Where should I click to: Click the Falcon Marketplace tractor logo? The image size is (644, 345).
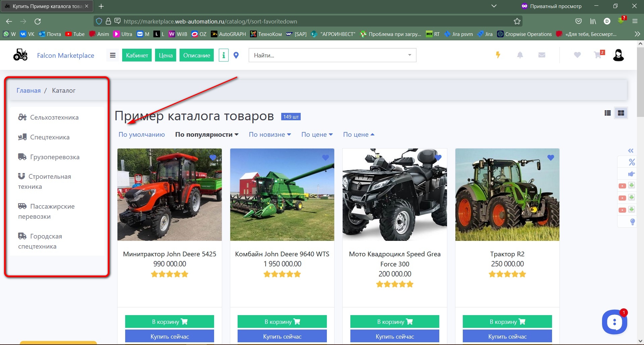20,55
